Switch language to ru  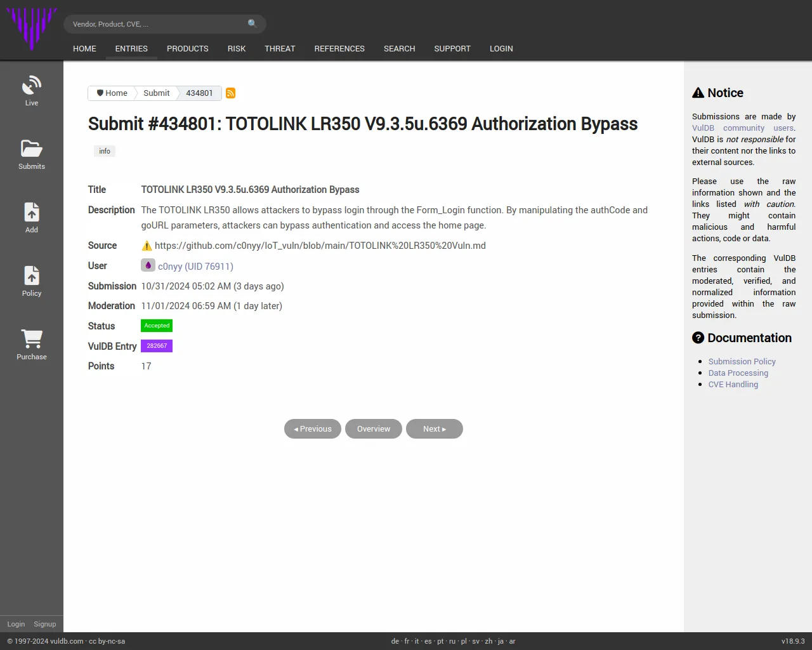452,641
